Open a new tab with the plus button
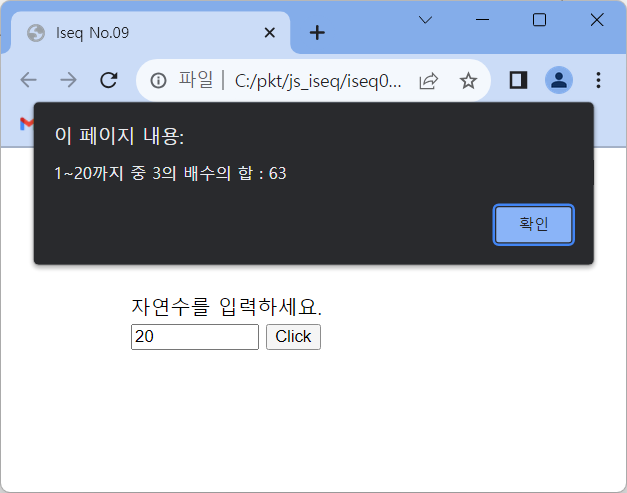 click(317, 32)
